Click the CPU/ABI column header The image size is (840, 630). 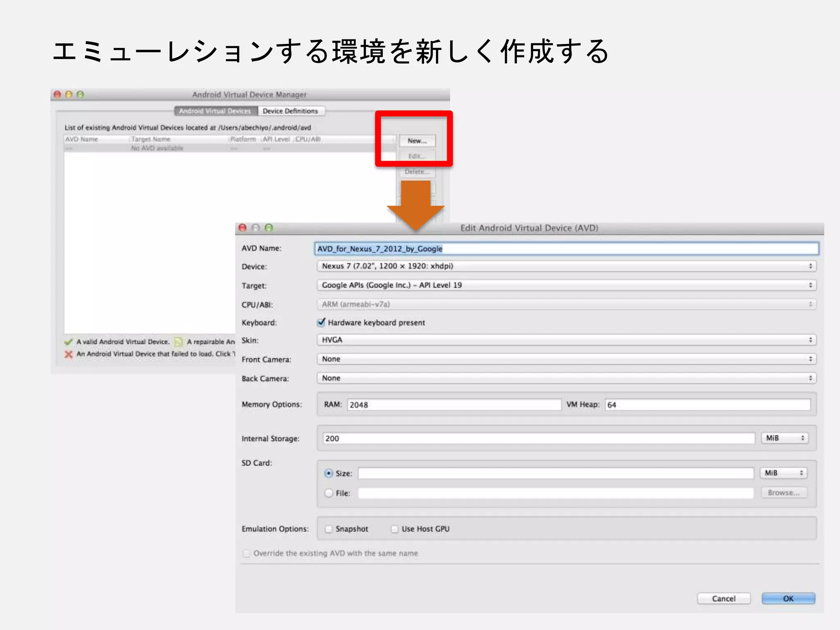[308, 139]
